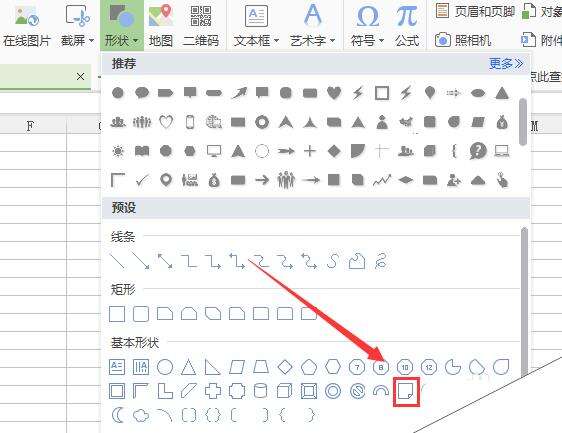The image size is (562, 433).
Task: Select the octagon labeled 8
Action: [x=381, y=367]
